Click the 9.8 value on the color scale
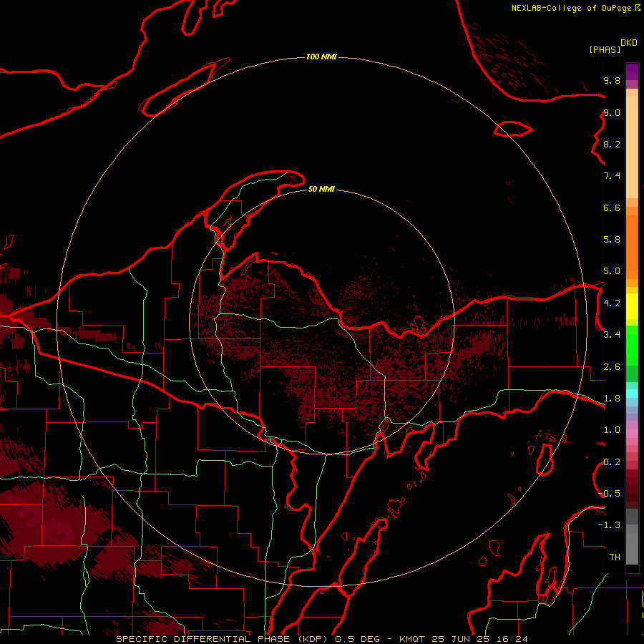Screen dimensions: 644x644 612,80
